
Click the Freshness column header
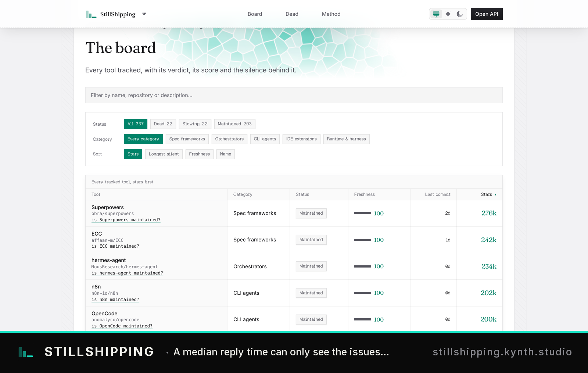click(365, 194)
